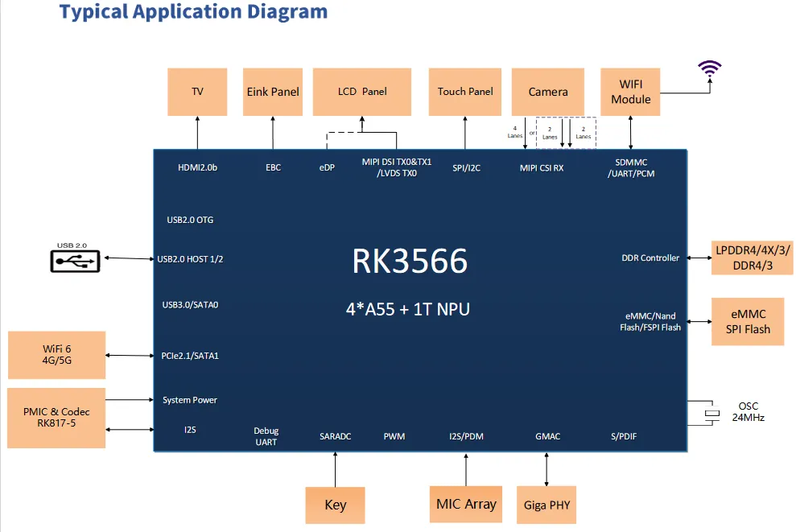Select the "DDR Controller" label
The width and height of the screenshot is (796, 532).
click(x=650, y=258)
